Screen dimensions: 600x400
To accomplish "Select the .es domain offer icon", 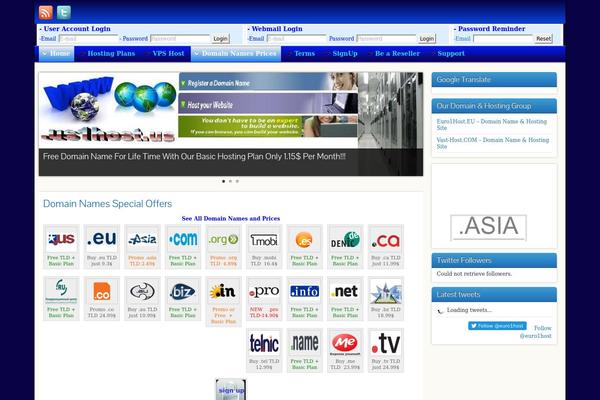I will [305, 240].
